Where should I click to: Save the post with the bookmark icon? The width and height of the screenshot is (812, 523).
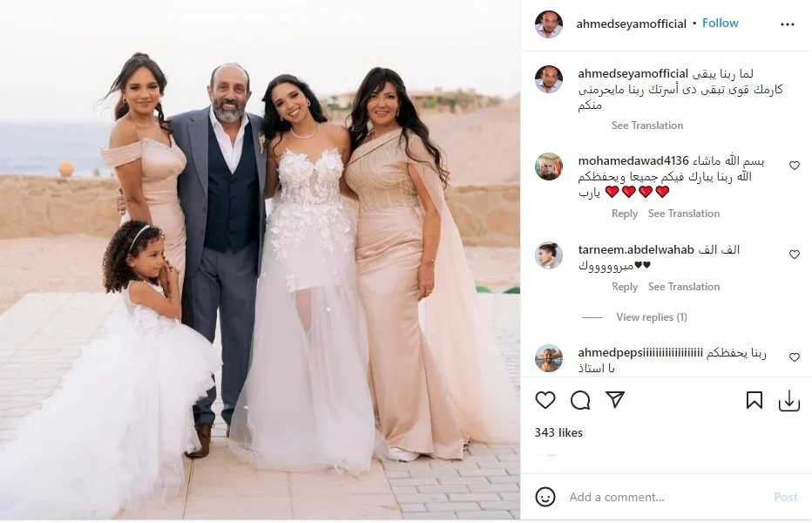click(754, 400)
